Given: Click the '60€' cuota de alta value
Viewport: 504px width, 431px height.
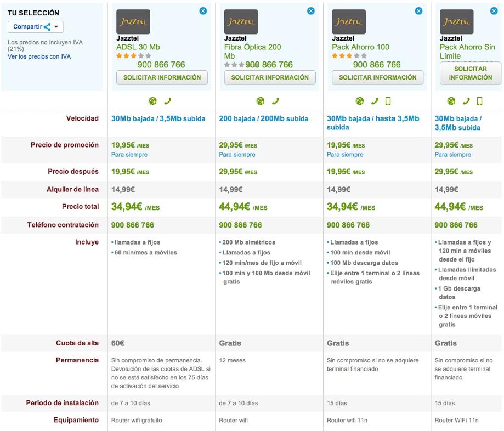Looking at the screenshot, I should pos(118,343).
